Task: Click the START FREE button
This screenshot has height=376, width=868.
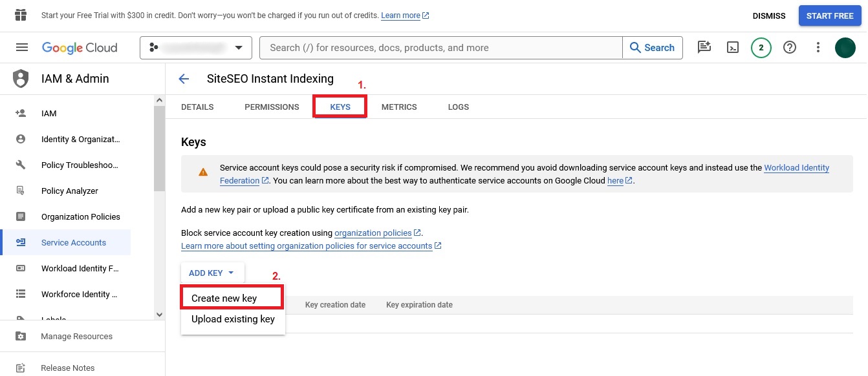Action: coord(830,16)
